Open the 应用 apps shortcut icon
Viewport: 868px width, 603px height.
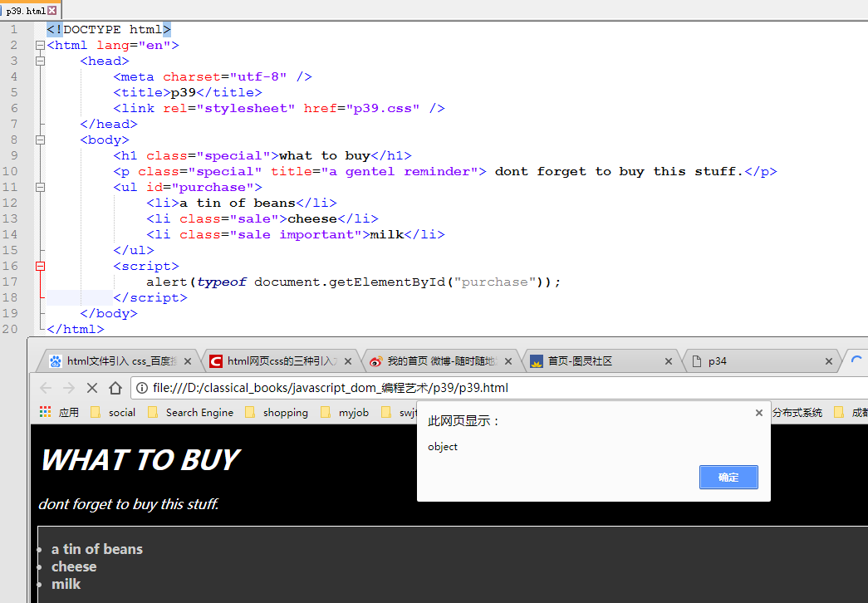pyautogui.click(x=46, y=412)
